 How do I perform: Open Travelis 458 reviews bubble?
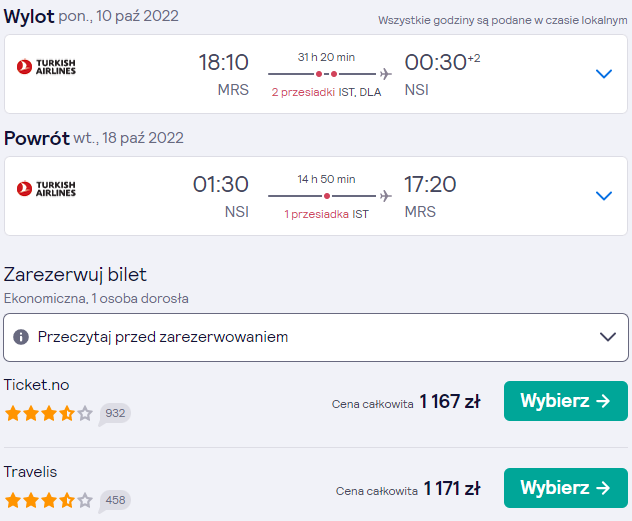114,500
